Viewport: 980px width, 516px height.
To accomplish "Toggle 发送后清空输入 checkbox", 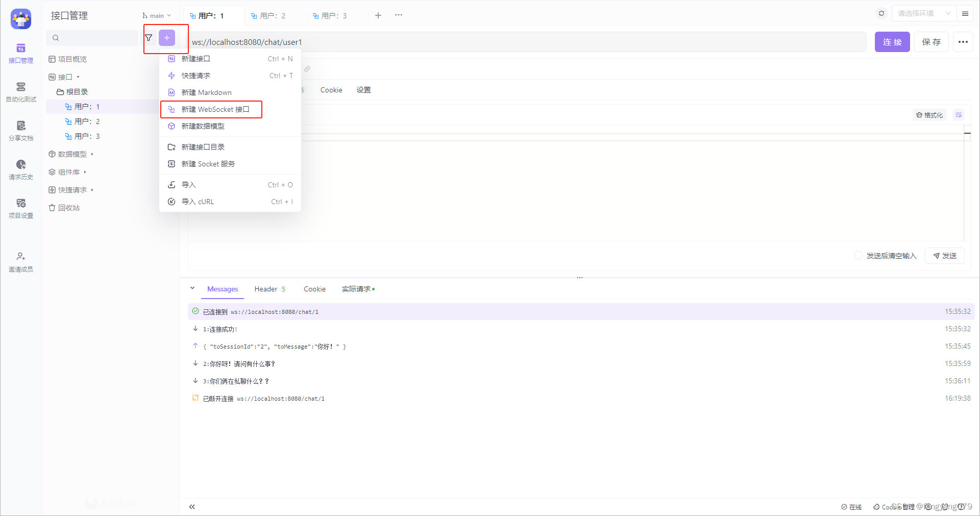I will pyautogui.click(x=858, y=255).
